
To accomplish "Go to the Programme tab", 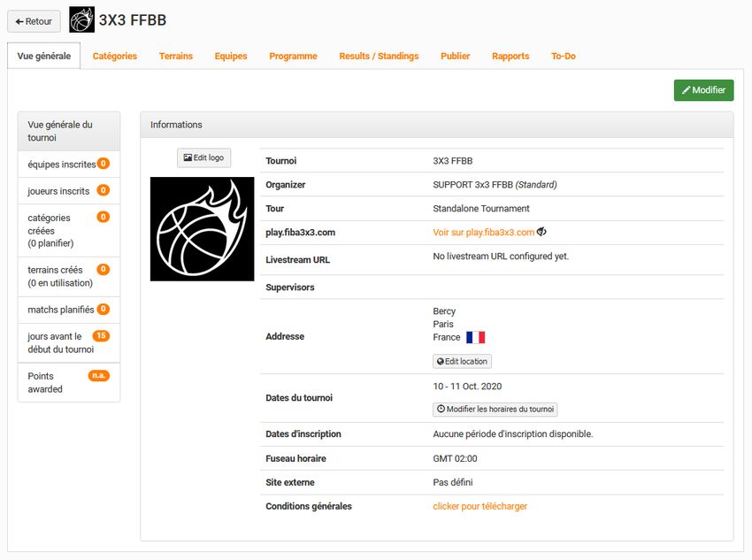I will point(293,56).
